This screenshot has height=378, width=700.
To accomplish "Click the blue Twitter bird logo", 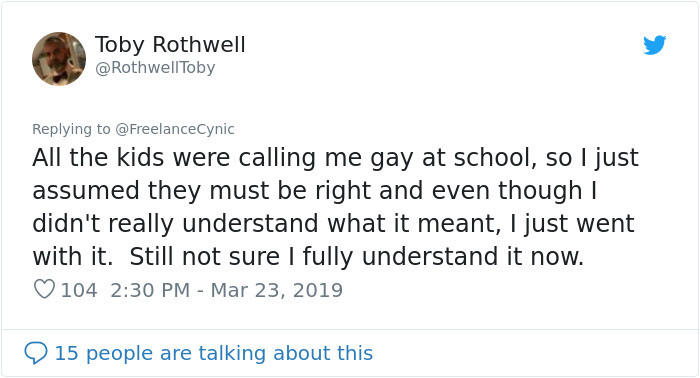I will tap(654, 45).
